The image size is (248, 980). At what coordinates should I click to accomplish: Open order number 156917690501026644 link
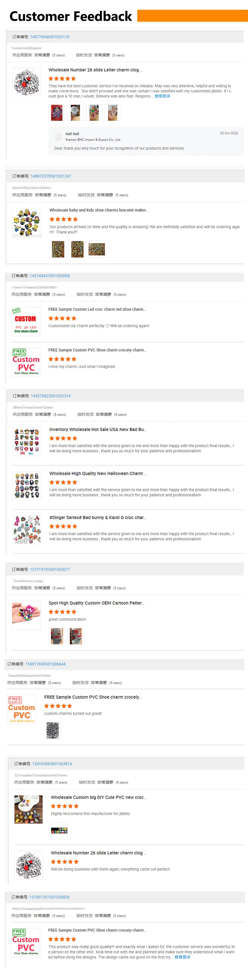coord(45,664)
